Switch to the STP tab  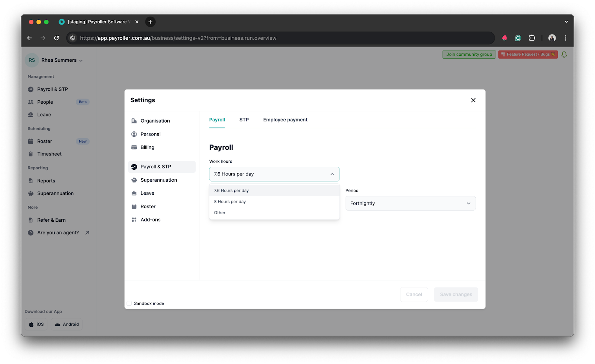(x=244, y=120)
